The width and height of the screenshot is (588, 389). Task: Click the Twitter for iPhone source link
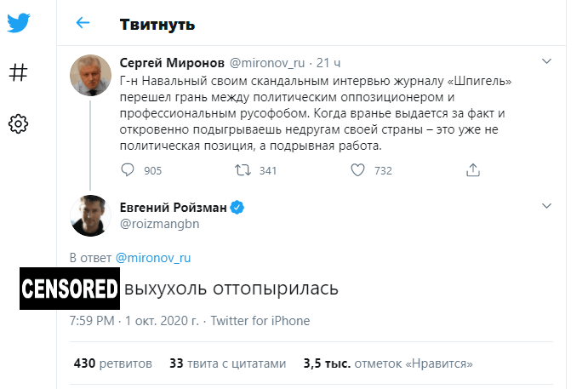tap(260, 321)
